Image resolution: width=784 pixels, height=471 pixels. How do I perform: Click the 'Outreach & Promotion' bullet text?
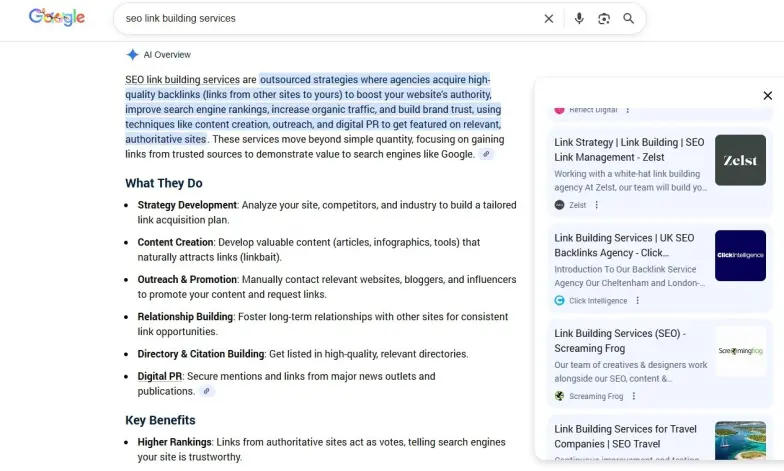pyautogui.click(x=187, y=280)
